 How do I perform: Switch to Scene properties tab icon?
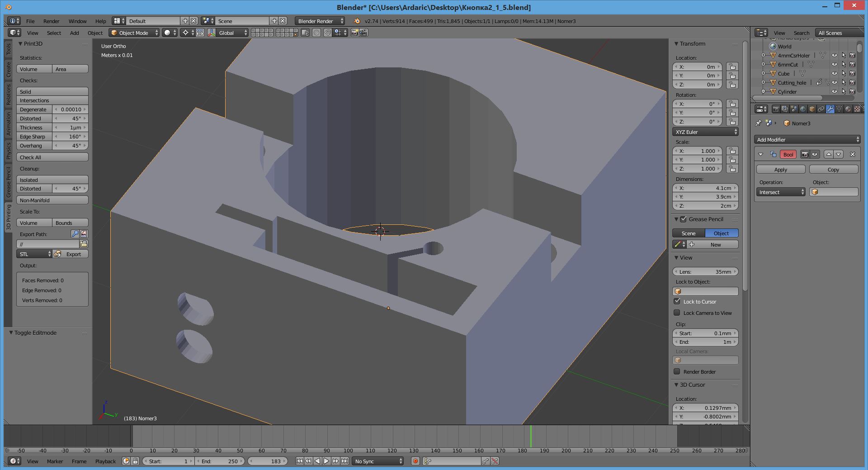(x=794, y=109)
